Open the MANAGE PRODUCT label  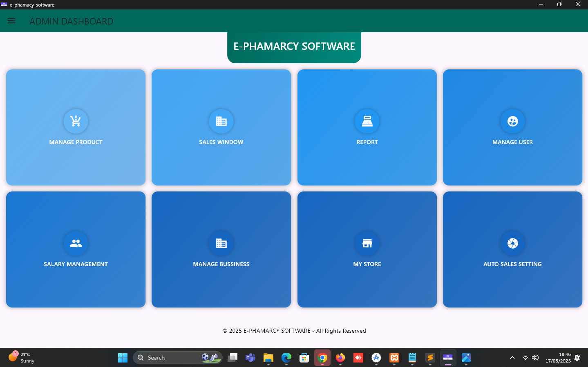[76, 142]
